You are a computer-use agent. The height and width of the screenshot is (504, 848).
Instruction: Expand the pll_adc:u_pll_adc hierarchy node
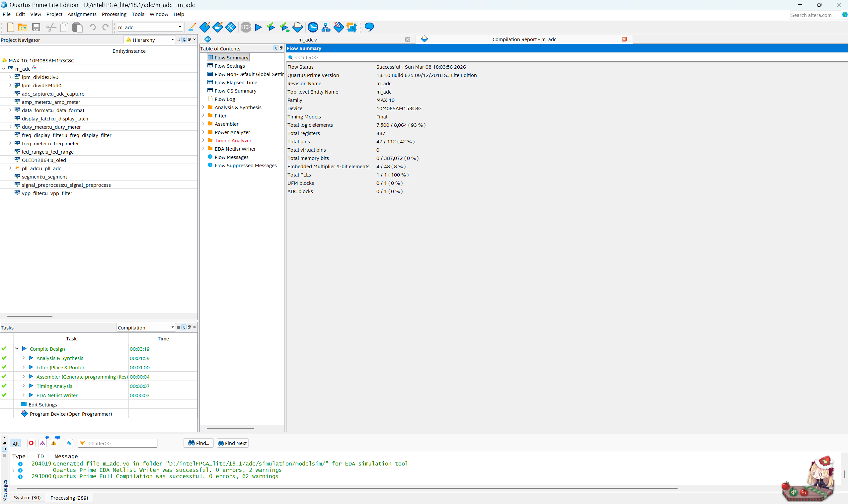[11, 169]
